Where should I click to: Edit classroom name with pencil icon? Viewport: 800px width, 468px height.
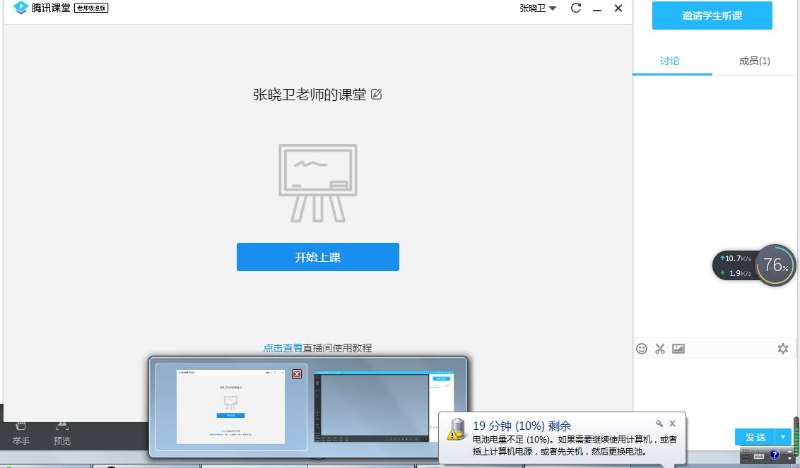[x=377, y=95]
